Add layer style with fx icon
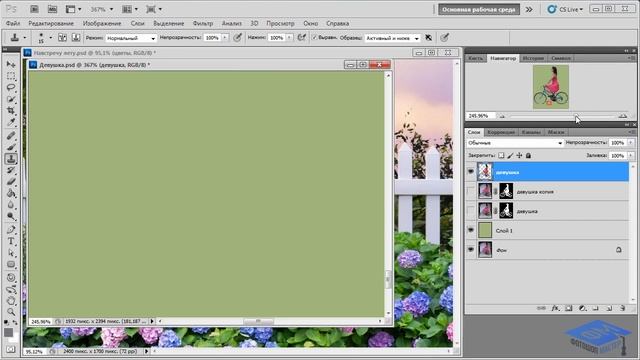The width and height of the screenshot is (640, 360). click(x=555, y=309)
